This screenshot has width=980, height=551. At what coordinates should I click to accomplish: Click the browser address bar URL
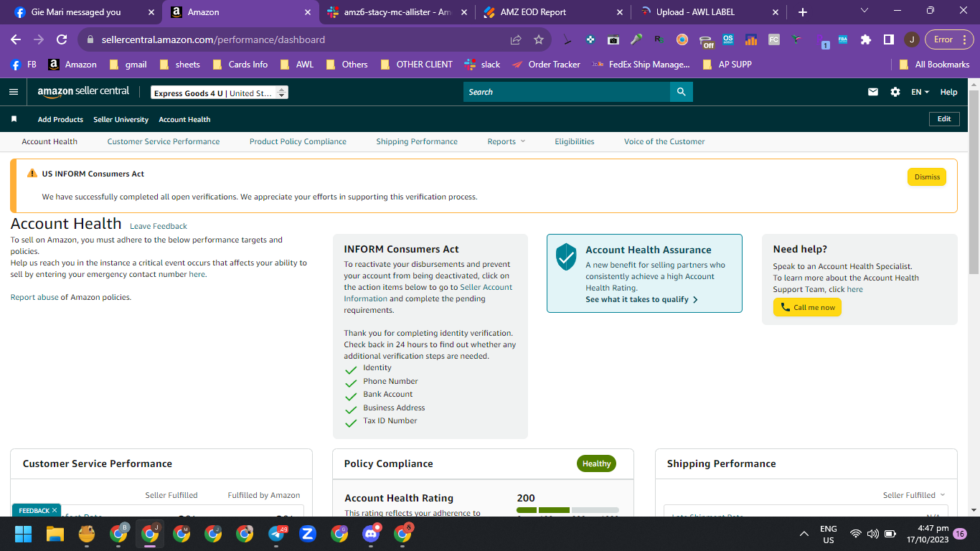point(213,39)
